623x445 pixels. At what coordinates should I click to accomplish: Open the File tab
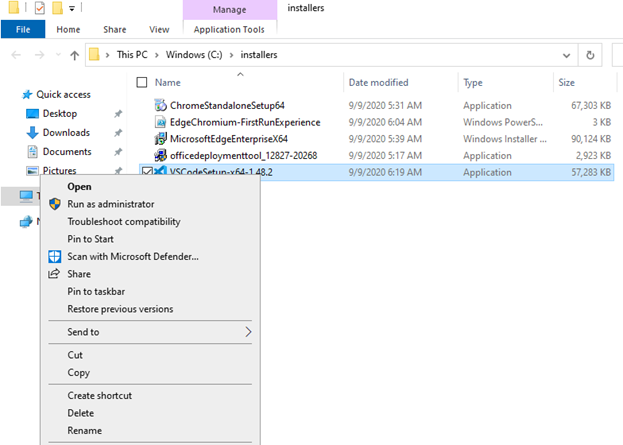click(x=23, y=29)
